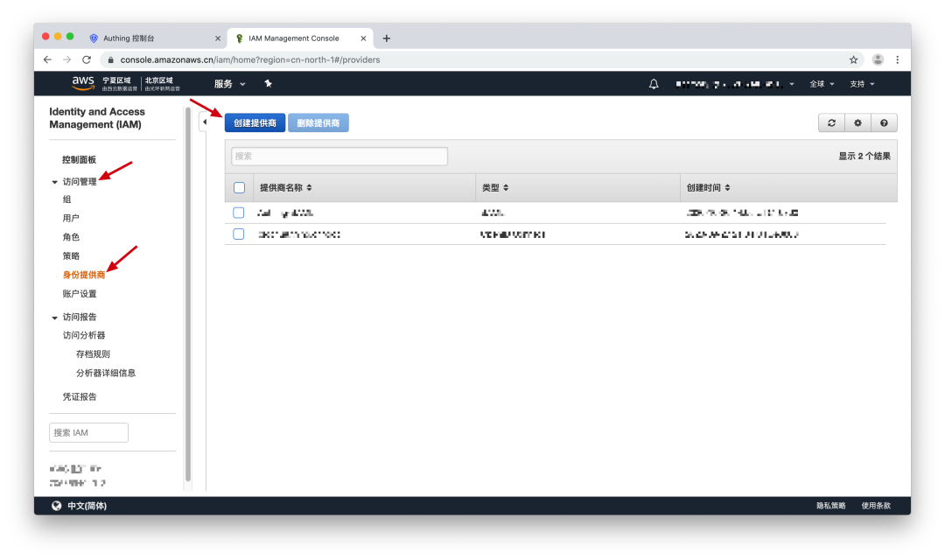Collapse the 访问管理 section arrow
945x560 pixels.
(55, 182)
